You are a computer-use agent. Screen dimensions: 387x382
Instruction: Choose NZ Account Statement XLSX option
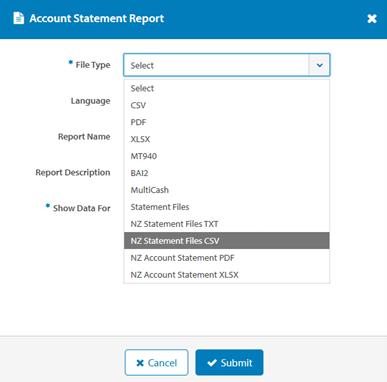pos(226,275)
